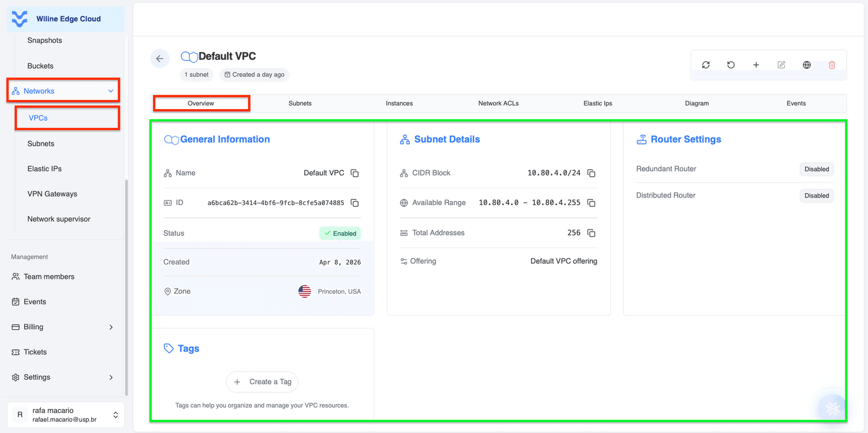Screen dimensions: 868x433
Task: Click the plus icon in the VPC toolbar
Action: [756, 65]
